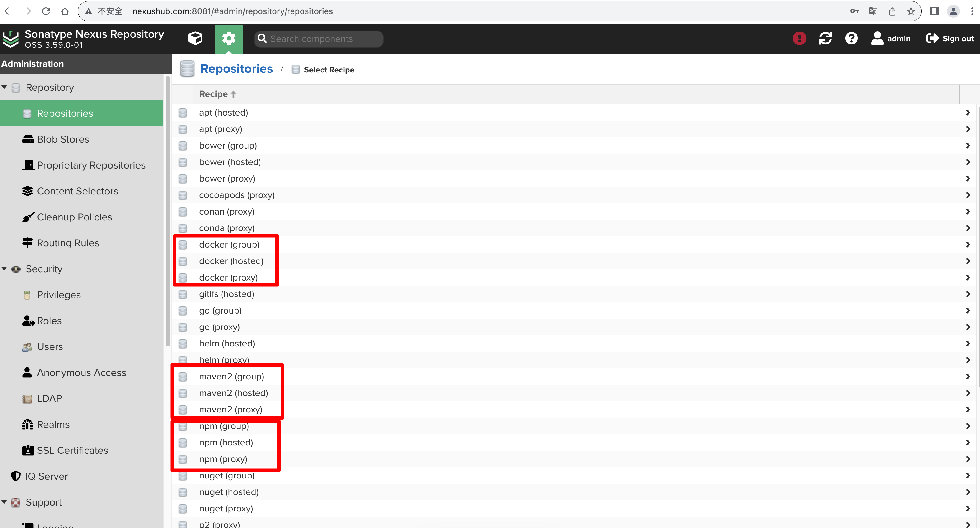Click the chevron on nuget (hosted) row
This screenshot has height=528, width=980.
(968, 492)
